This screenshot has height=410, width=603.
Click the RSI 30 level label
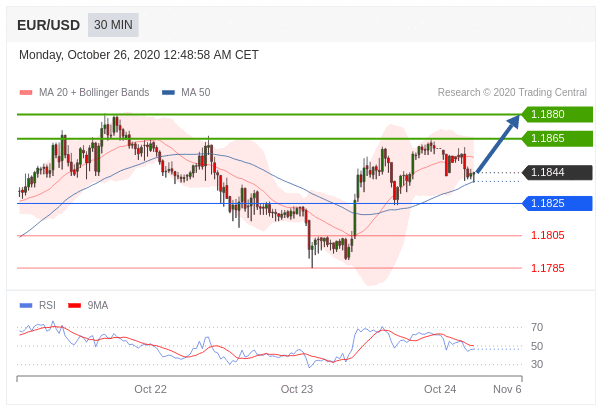(x=537, y=364)
